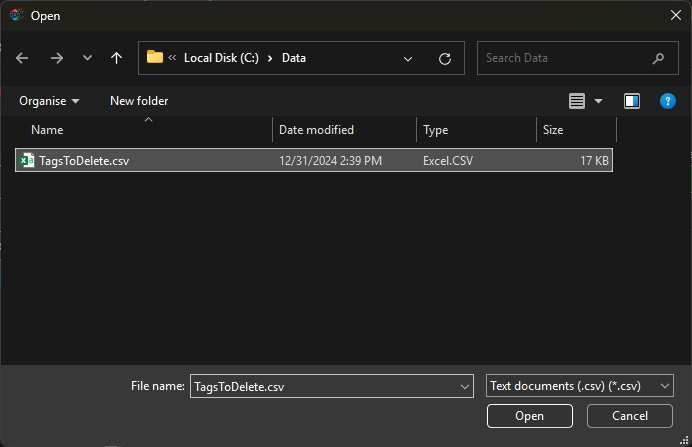692x447 pixels.
Task: Select the TagsToDelete.csv file
Action: click(x=83, y=160)
